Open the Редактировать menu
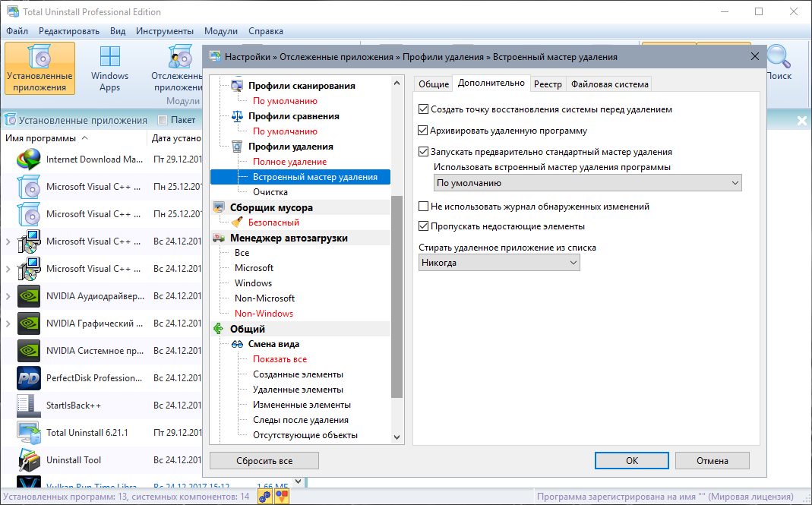 pos(69,31)
